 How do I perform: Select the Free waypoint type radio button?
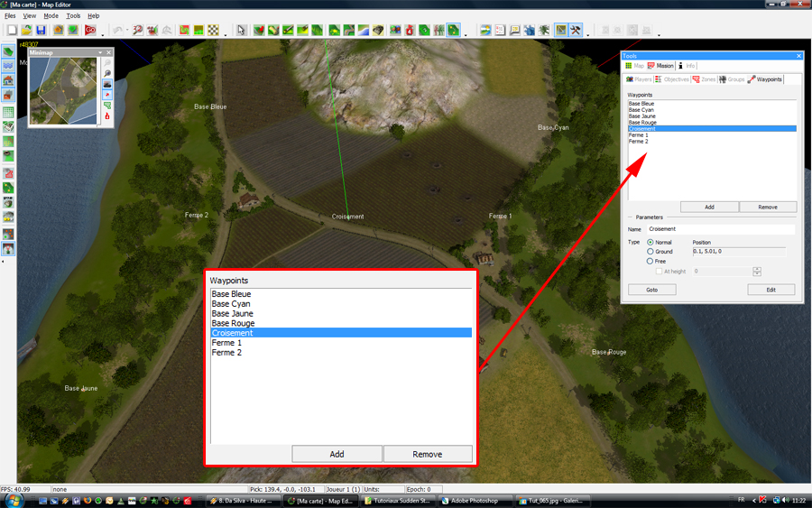[x=650, y=262]
